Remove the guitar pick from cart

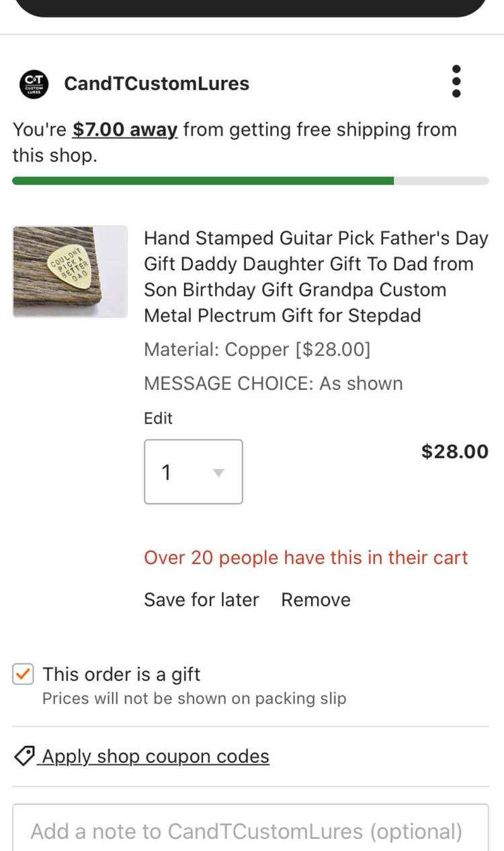click(x=315, y=599)
